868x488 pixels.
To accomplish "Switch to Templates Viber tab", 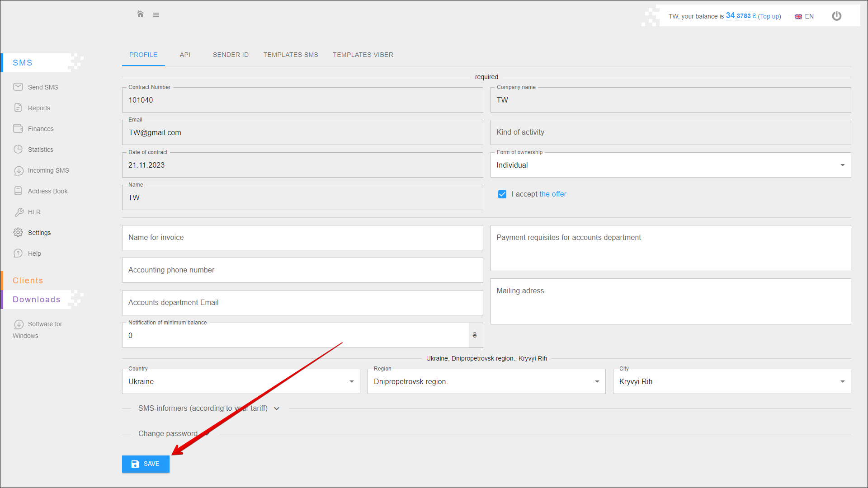I will [363, 55].
